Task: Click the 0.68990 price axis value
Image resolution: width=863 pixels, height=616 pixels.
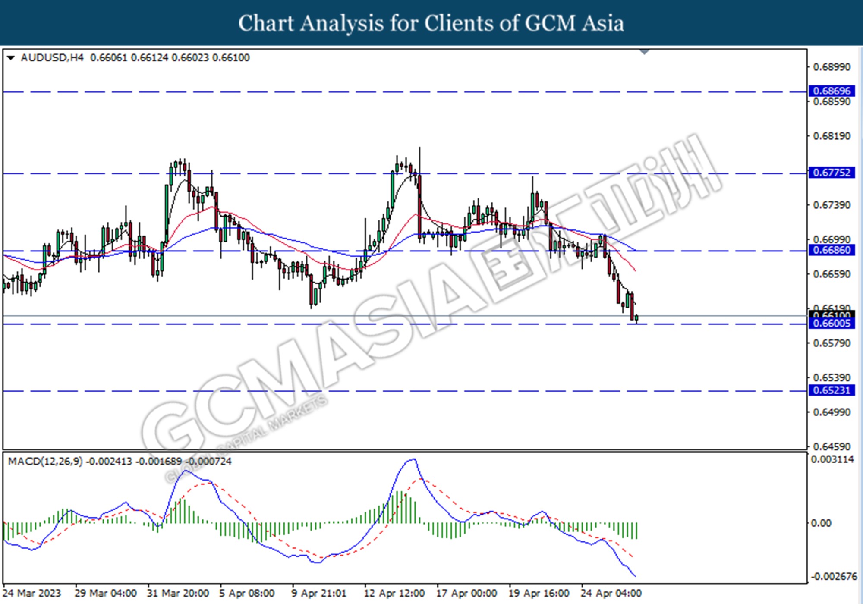Action: (x=832, y=67)
